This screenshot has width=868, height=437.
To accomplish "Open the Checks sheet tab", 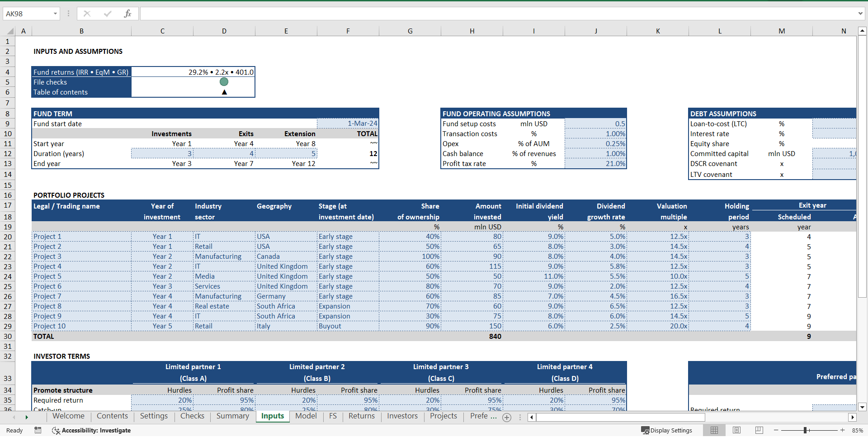I will (x=192, y=416).
